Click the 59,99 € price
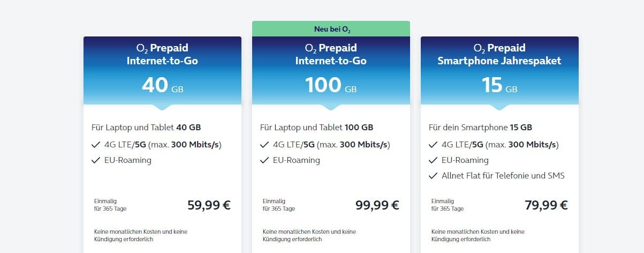Screen dimensions: 644x253 [x=209, y=205]
